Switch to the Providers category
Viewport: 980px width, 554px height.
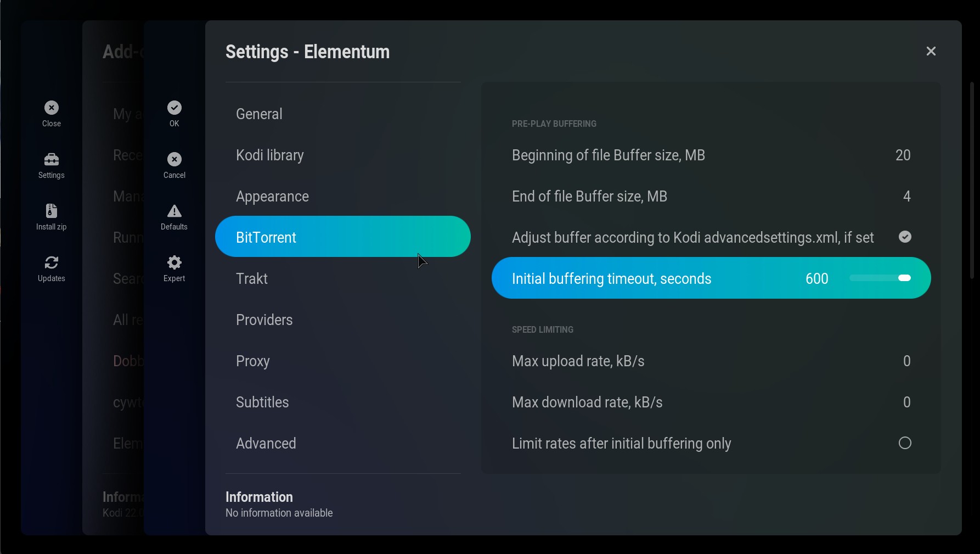click(x=264, y=320)
